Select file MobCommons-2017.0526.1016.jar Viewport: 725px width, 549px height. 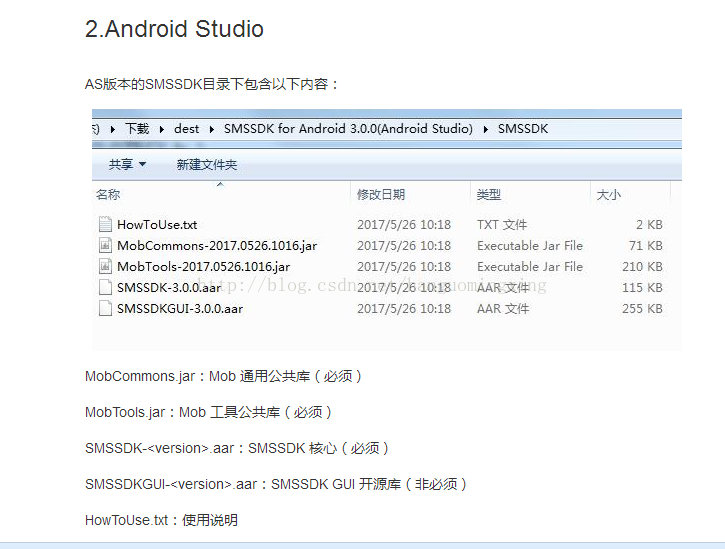(217, 246)
